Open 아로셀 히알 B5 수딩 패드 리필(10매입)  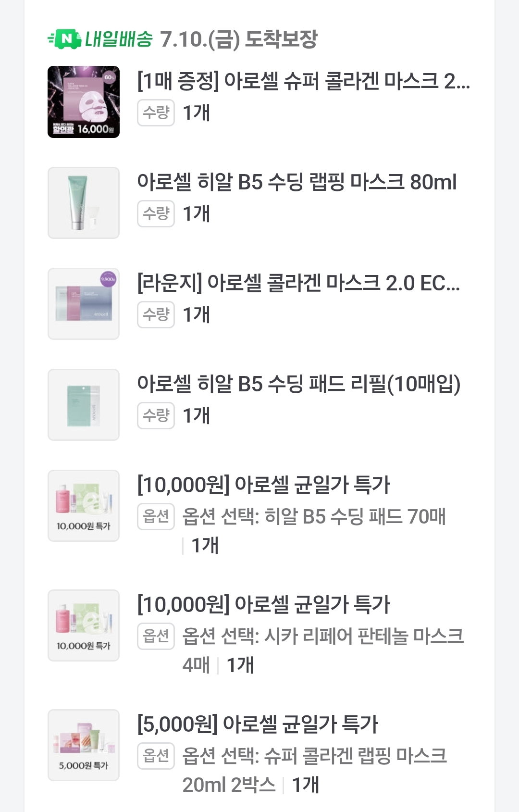click(299, 384)
